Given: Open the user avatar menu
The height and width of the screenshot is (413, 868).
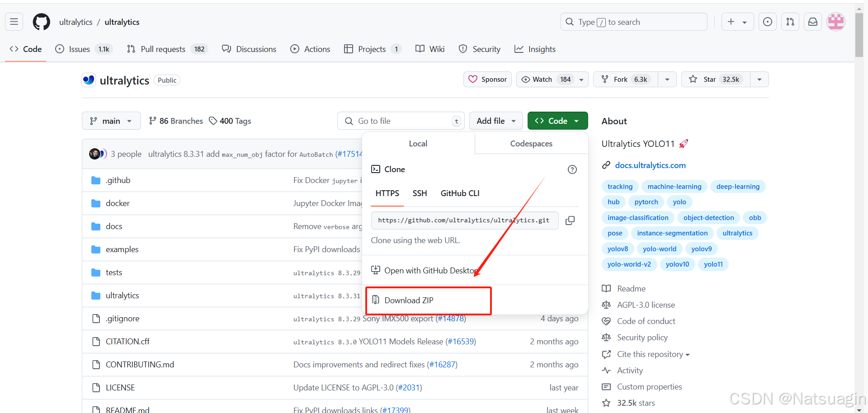Looking at the screenshot, I should coord(836,22).
